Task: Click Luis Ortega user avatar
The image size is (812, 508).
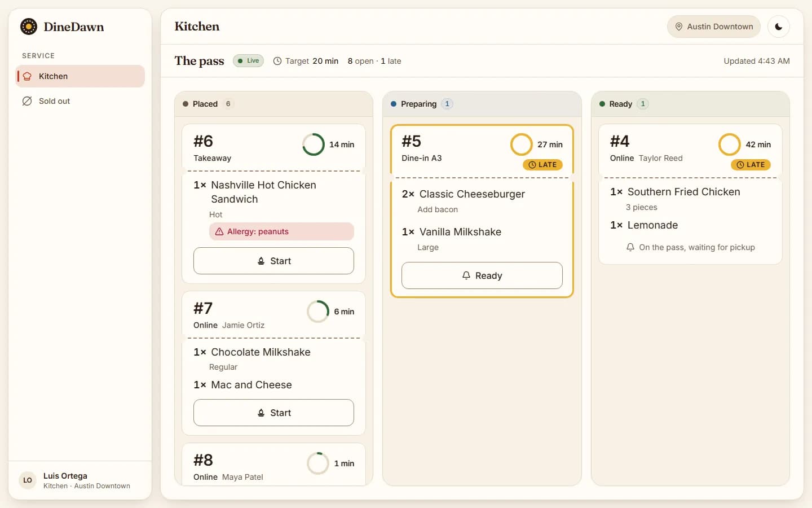Action: [28, 480]
